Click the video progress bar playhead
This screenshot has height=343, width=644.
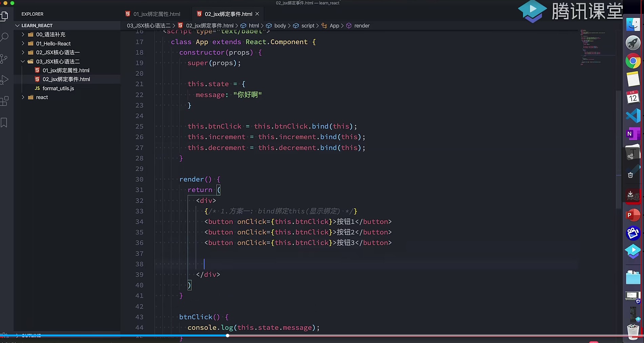click(x=228, y=336)
